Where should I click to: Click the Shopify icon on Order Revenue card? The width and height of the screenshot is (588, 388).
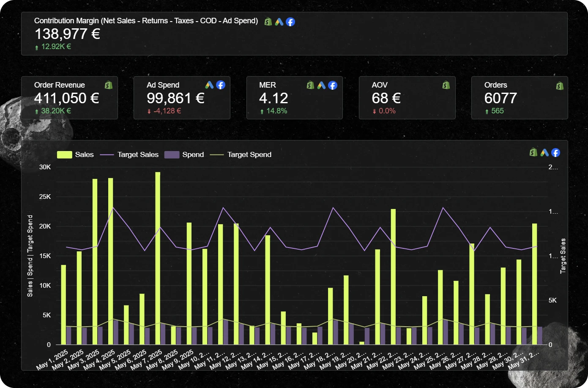tap(109, 85)
